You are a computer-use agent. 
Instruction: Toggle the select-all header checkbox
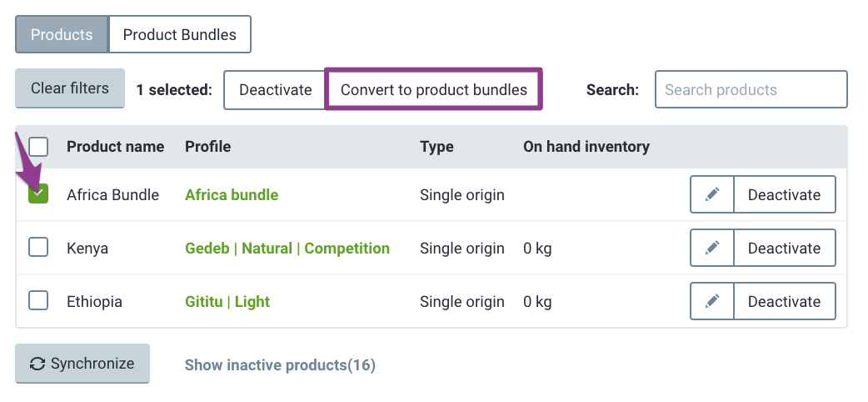(x=38, y=147)
